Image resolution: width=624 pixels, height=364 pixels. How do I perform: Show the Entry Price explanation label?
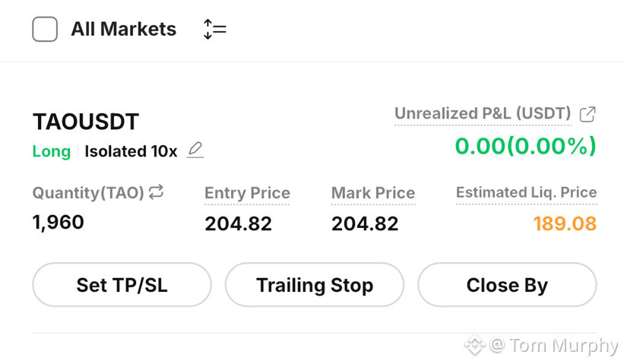(247, 193)
